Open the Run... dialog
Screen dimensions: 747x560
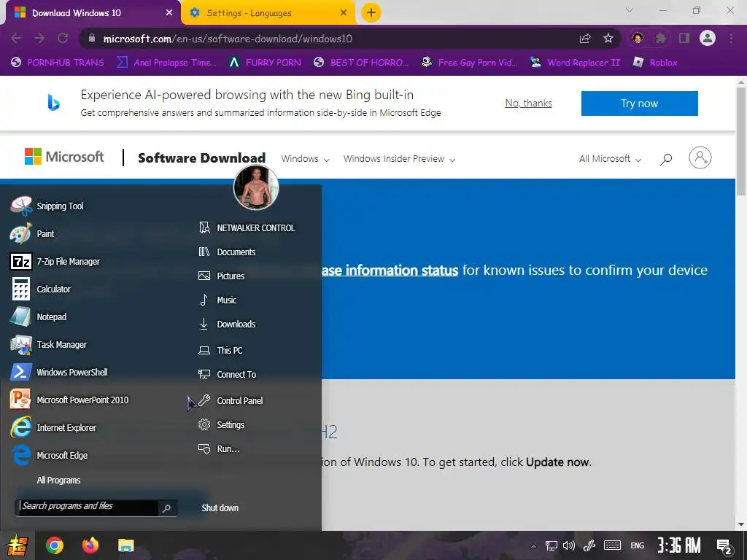point(219,448)
